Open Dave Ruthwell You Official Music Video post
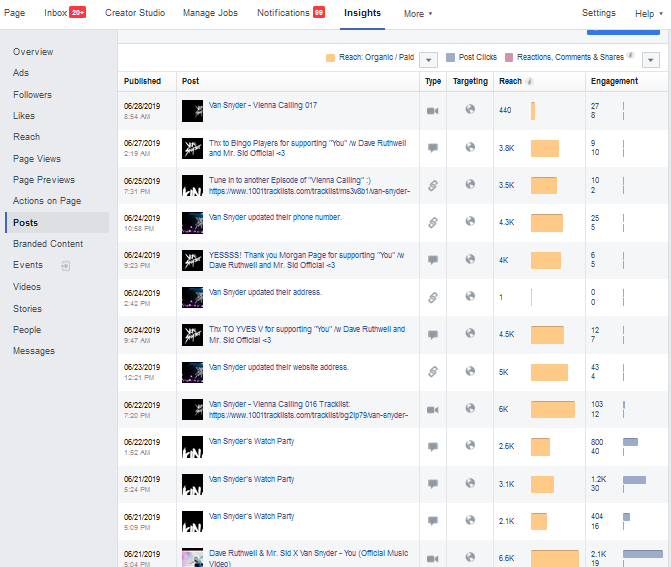This screenshot has height=567, width=671. pyautogui.click(x=308, y=558)
